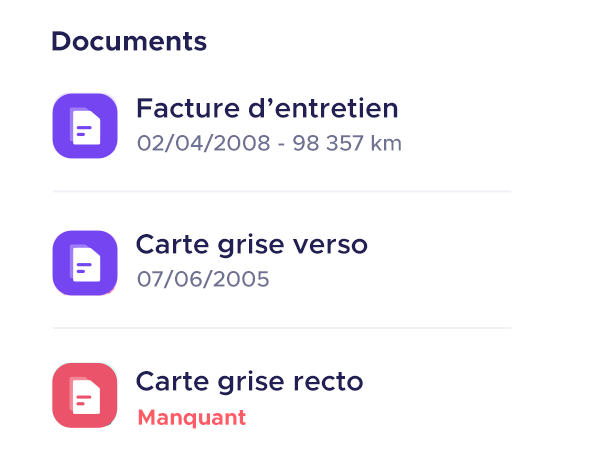Screen dimensions: 600x461
Task: Open the Facture d'entretien document title
Action: 267,108
